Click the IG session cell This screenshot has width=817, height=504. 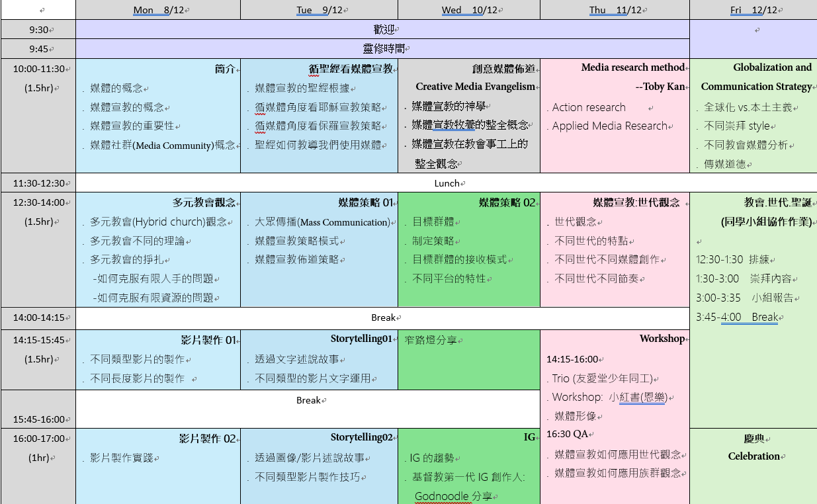pyautogui.click(x=470, y=463)
